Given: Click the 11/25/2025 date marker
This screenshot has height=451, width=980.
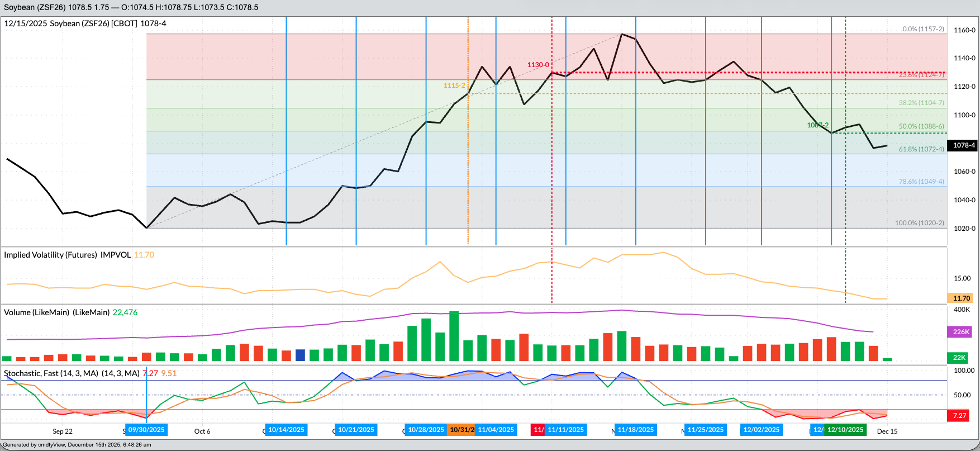Looking at the screenshot, I should point(705,430).
